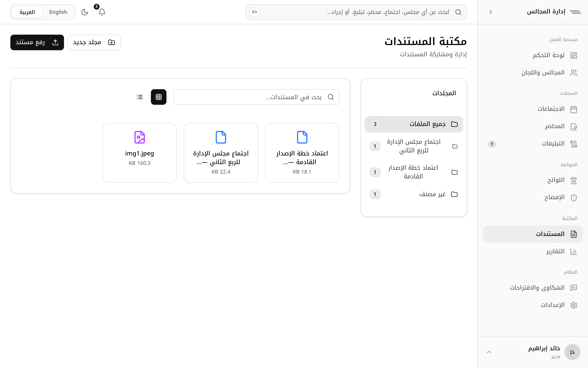Click the magnifier icon in global search
The image size is (588, 368).
(458, 12)
